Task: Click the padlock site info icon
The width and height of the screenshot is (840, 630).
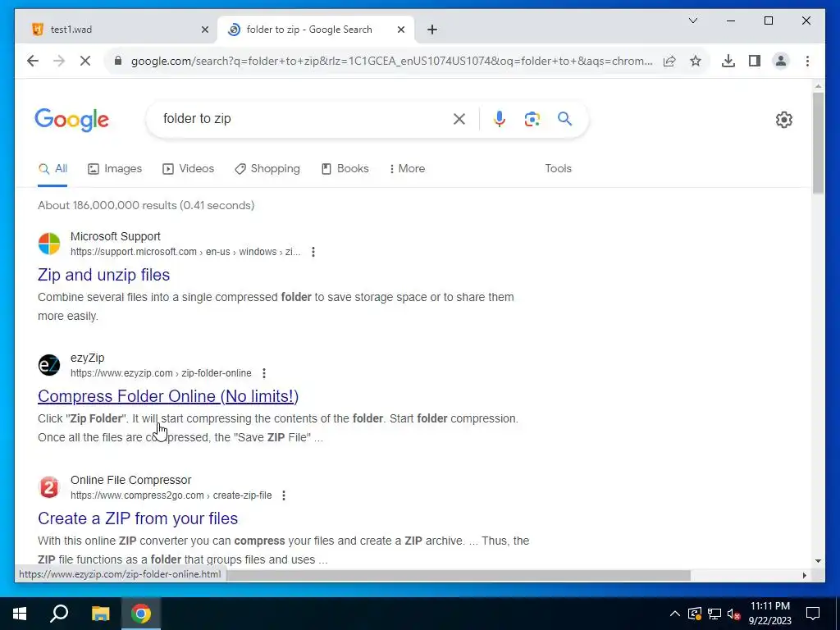Action: point(118,61)
